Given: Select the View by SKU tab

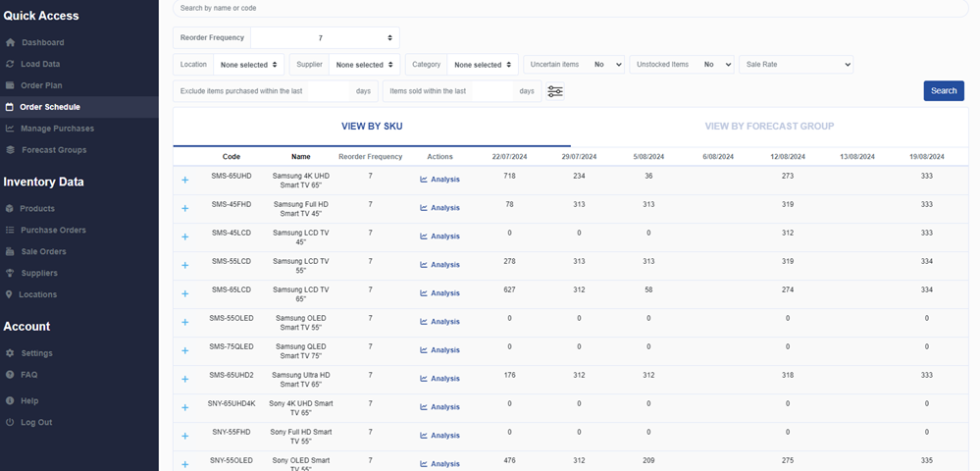Looking at the screenshot, I should pos(372,127).
